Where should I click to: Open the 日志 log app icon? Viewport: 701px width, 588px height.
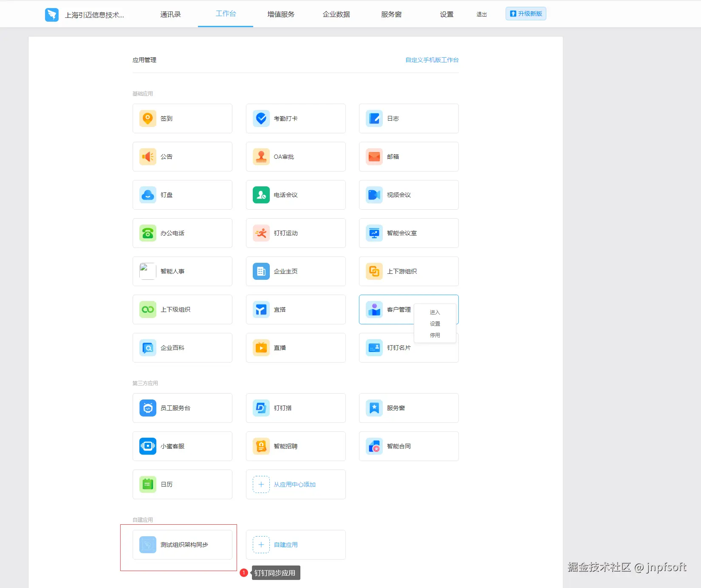374,118
